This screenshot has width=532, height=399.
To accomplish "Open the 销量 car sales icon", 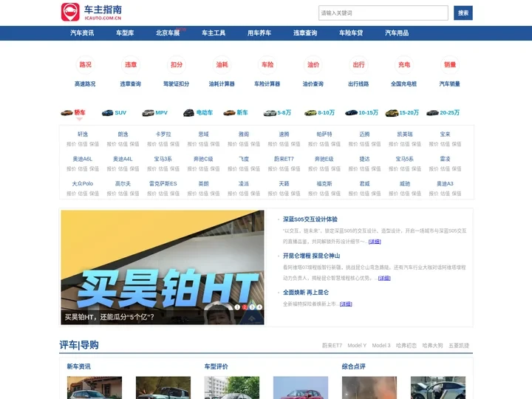I will pos(450,64).
